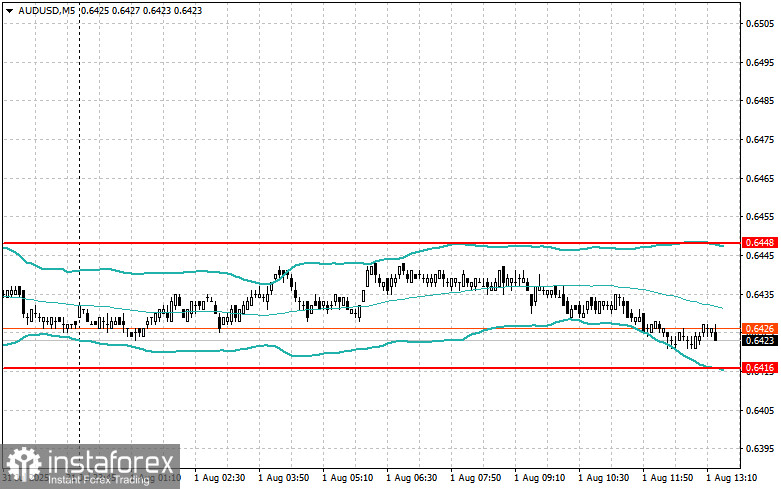Click the 0.6495 price axis value
781x489 pixels.
760,63
